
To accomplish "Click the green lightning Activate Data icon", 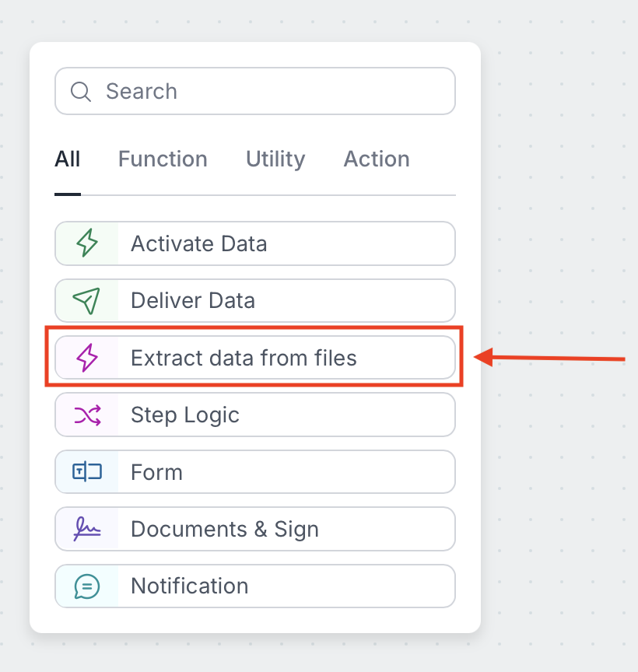I will [87, 243].
